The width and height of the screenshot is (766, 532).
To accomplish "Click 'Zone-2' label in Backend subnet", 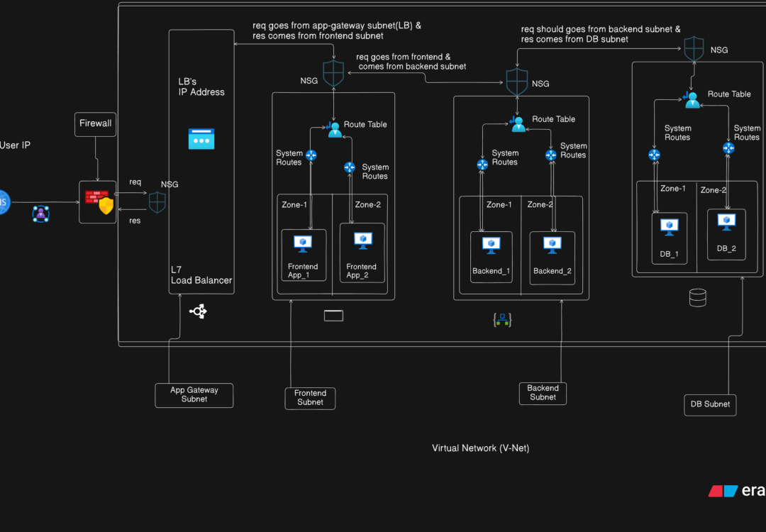I will point(540,205).
